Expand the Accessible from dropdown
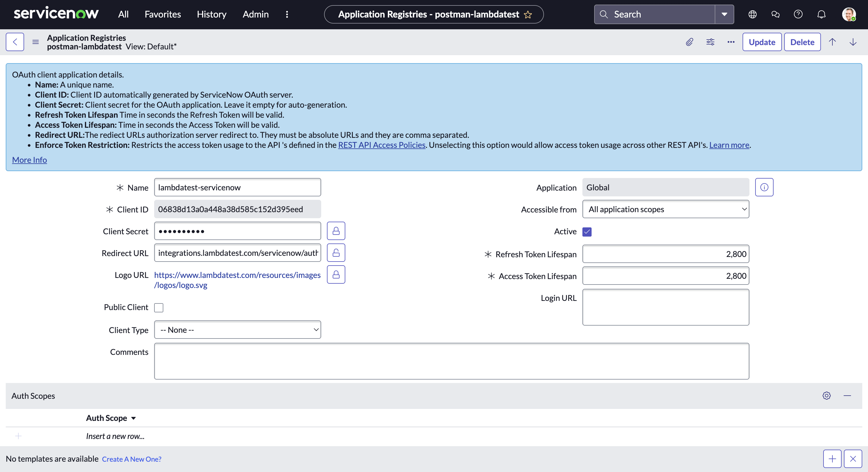 click(665, 209)
